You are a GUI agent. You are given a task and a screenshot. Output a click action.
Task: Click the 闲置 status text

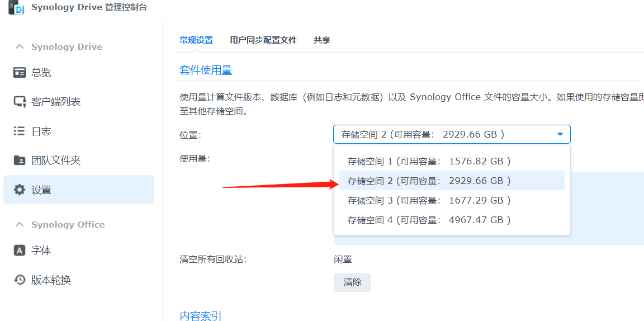pos(343,259)
